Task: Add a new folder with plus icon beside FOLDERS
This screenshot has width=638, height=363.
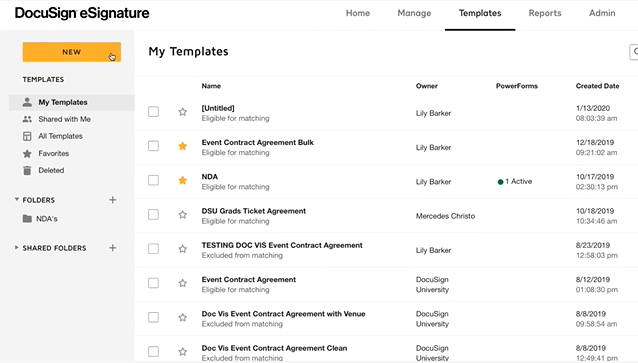Action: coord(113,200)
